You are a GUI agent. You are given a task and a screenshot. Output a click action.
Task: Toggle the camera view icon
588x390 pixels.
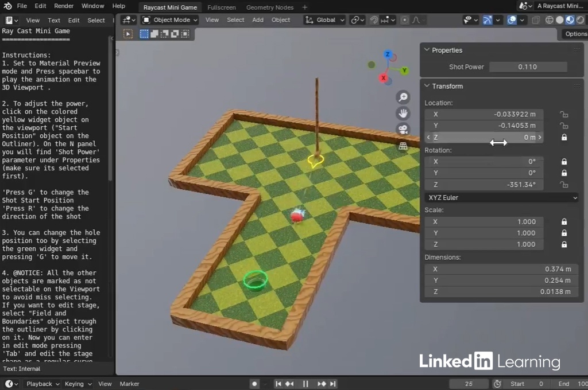[x=403, y=129]
